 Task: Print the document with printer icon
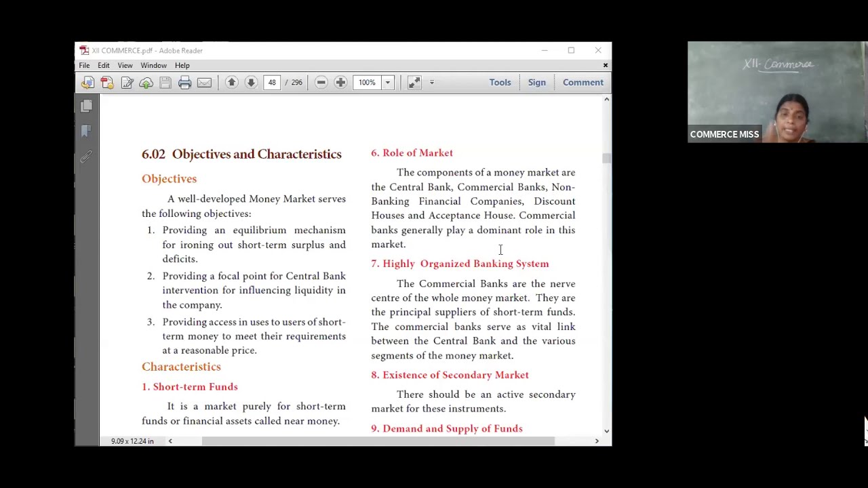[184, 83]
